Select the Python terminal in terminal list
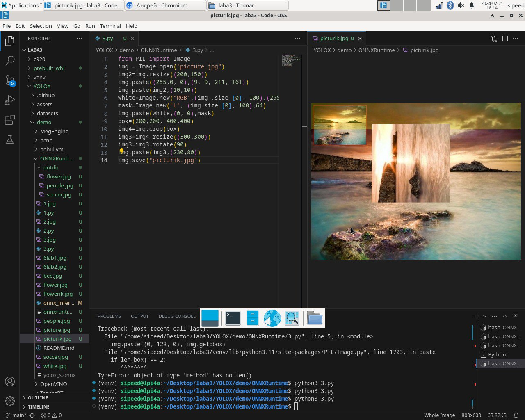The width and height of the screenshot is (525, 420). (497, 354)
